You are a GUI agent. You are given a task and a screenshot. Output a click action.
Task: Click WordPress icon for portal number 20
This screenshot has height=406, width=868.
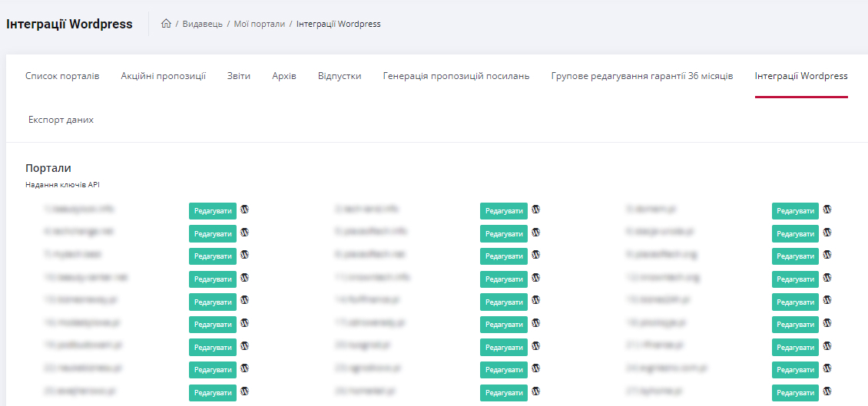[x=536, y=345]
